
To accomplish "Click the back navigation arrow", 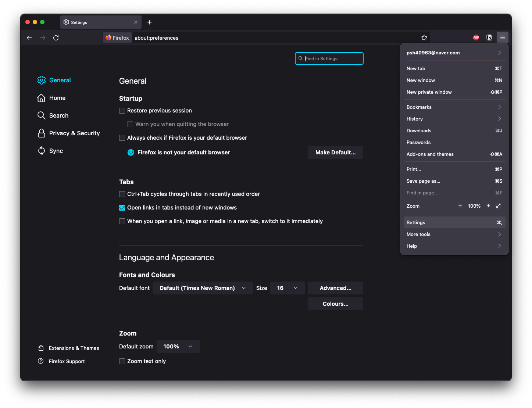I will tap(29, 38).
